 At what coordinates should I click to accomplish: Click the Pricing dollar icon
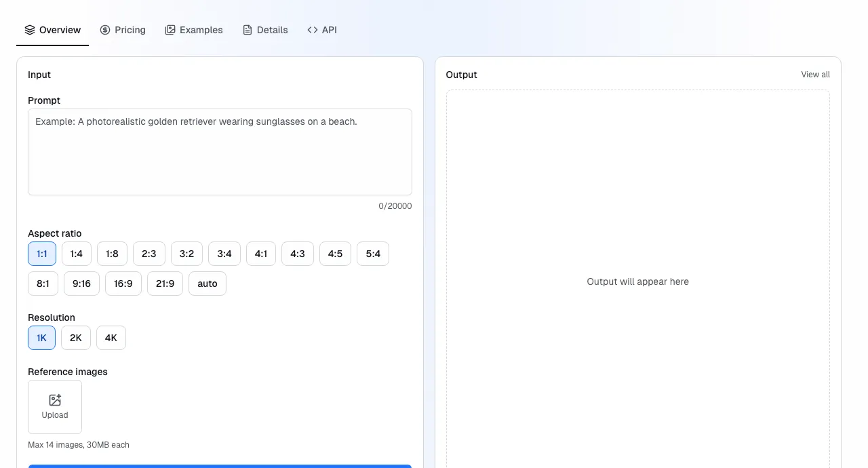pos(105,30)
